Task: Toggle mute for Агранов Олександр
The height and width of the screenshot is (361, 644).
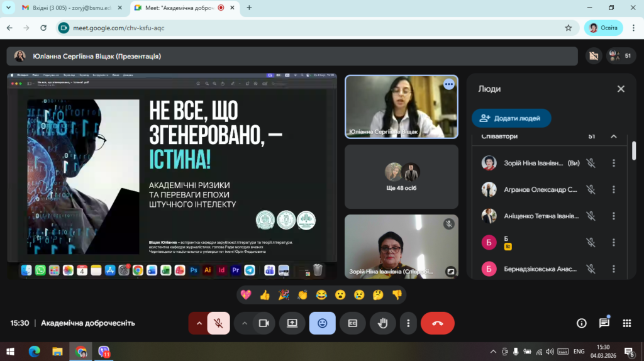Action: [591, 189]
